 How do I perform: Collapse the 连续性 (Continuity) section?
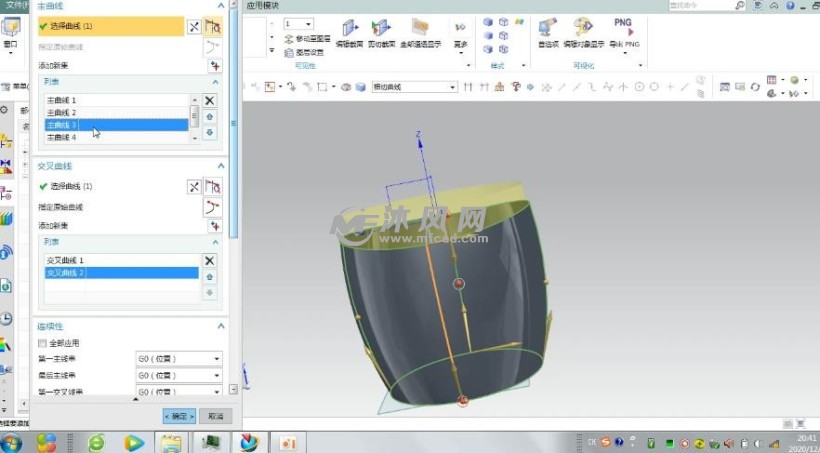[x=220, y=326]
